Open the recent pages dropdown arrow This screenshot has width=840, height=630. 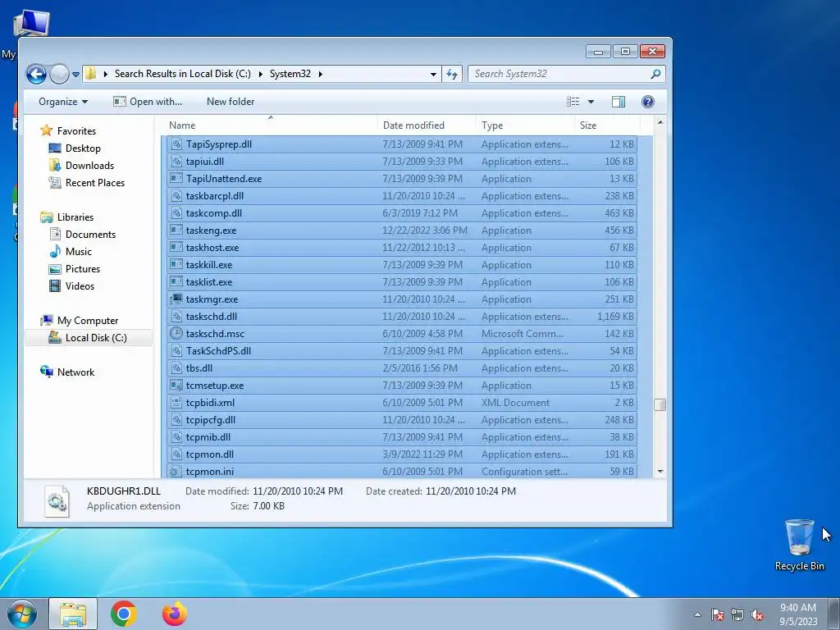tap(76, 75)
